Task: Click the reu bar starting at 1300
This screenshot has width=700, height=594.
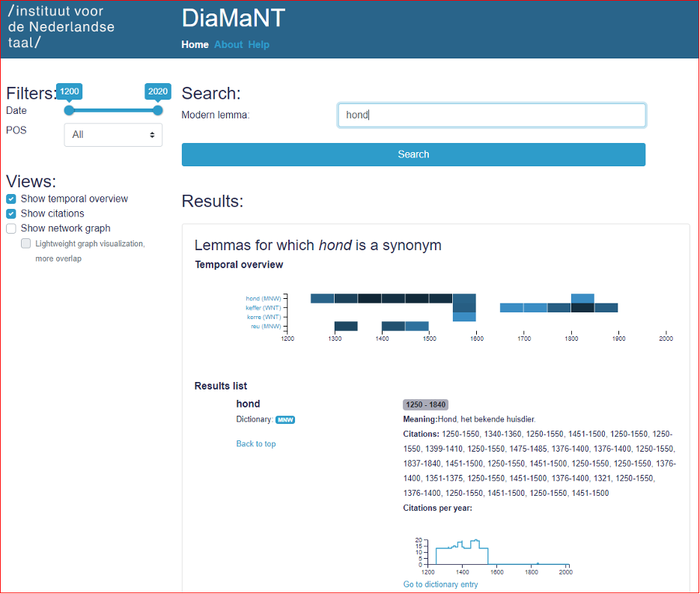Action: click(346, 327)
